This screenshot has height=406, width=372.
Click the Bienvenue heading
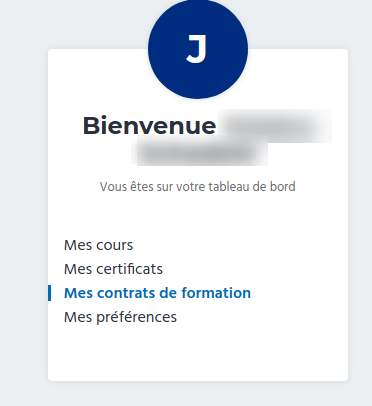point(149,126)
